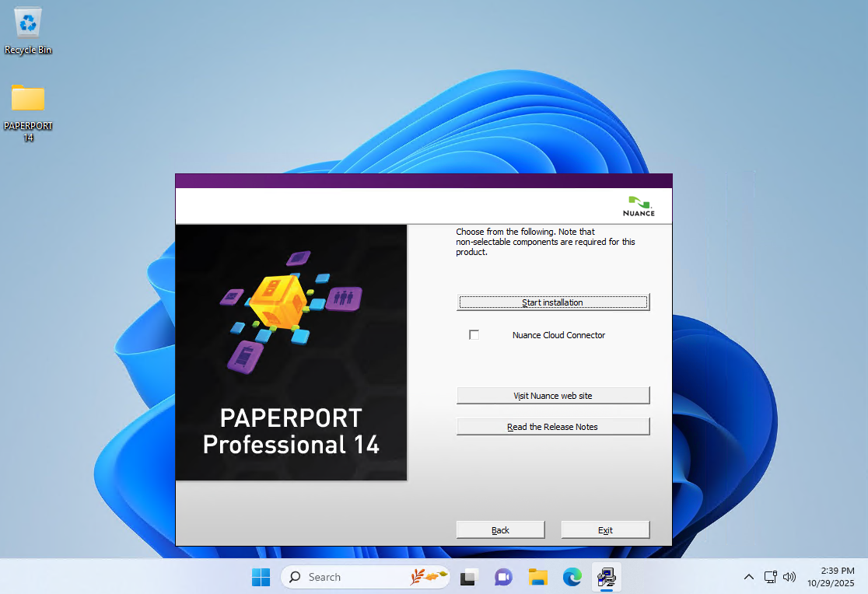Read the Release Notes

552,427
